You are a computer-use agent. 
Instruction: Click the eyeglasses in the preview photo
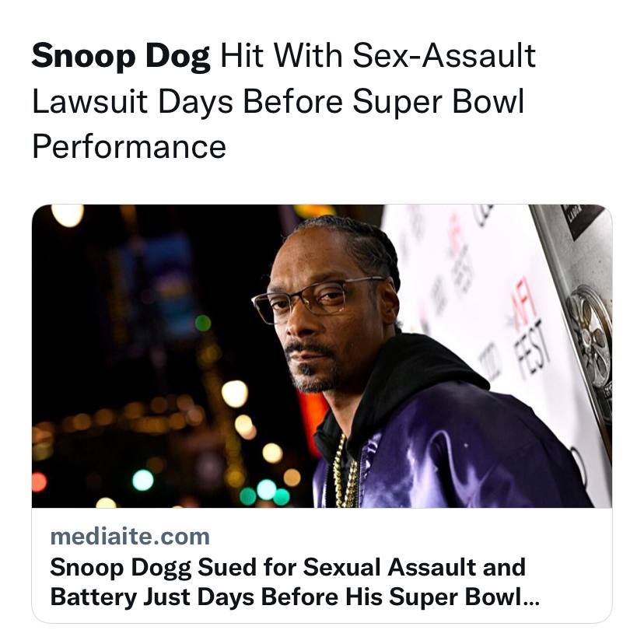(318, 299)
